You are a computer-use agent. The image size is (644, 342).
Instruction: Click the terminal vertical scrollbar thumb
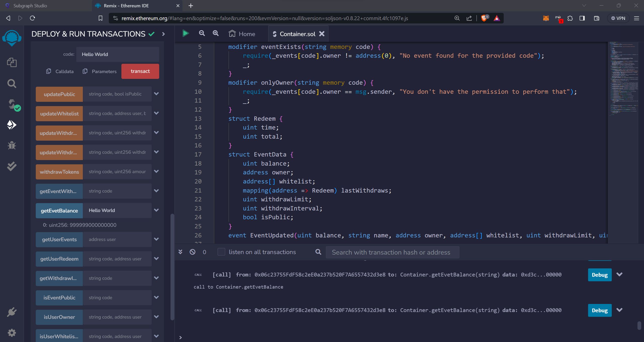[639, 325]
